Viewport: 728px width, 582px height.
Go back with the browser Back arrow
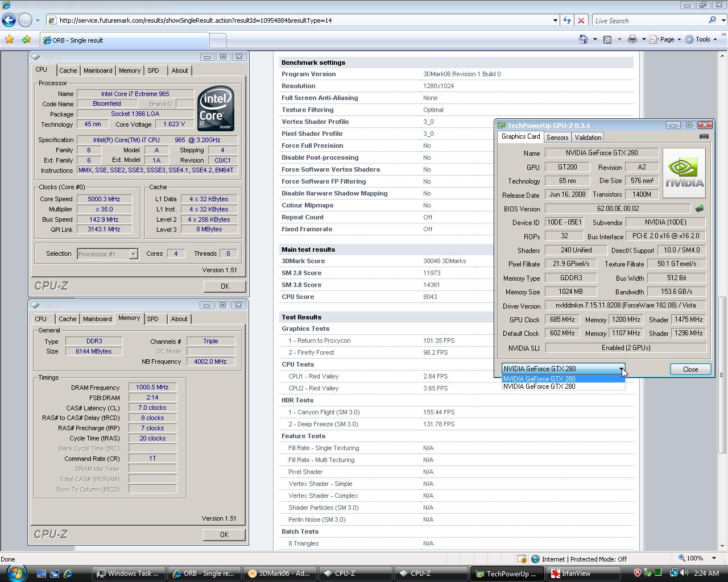(9, 20)
